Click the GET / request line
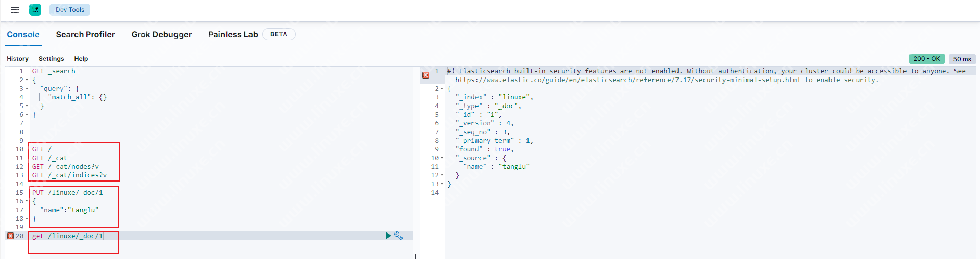Image resolution: width=980 pixels, height=259 pixels. click(42, 149)
